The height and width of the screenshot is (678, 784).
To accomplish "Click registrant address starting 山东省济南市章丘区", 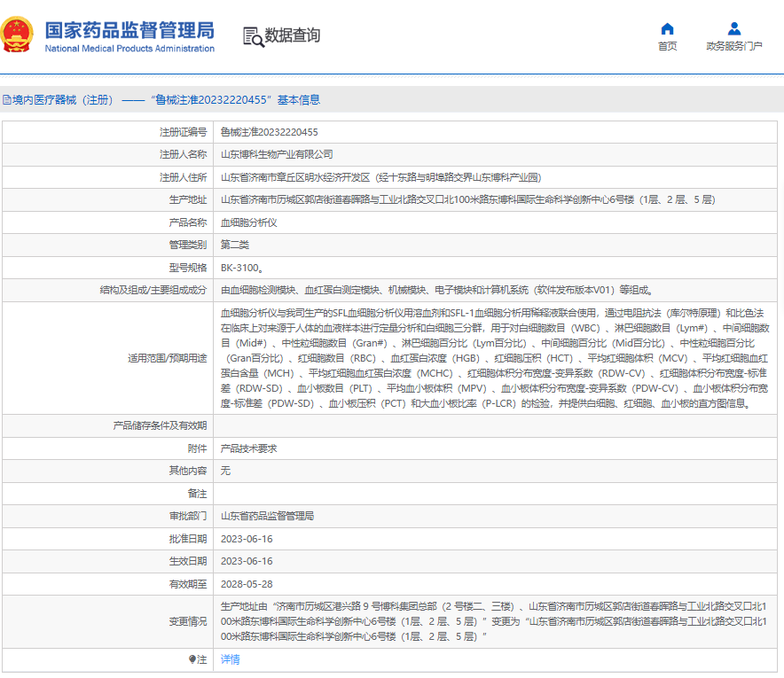I will coord(381,177).
